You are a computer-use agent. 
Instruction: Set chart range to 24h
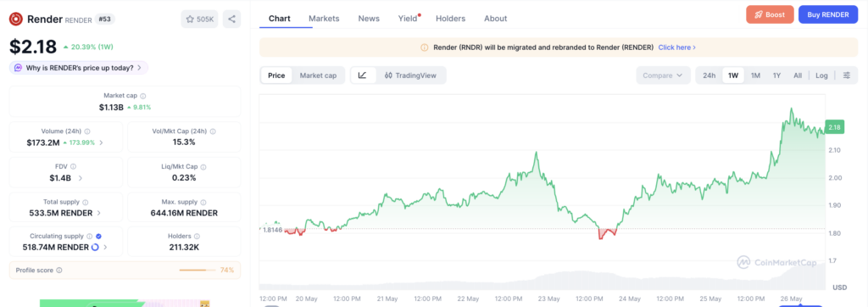[709, 75]
